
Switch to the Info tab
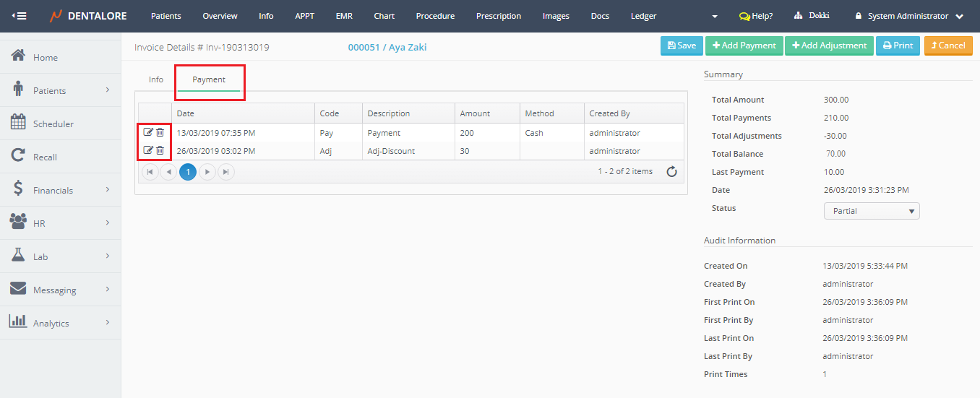pyautogui.click(x=156, y=79)
